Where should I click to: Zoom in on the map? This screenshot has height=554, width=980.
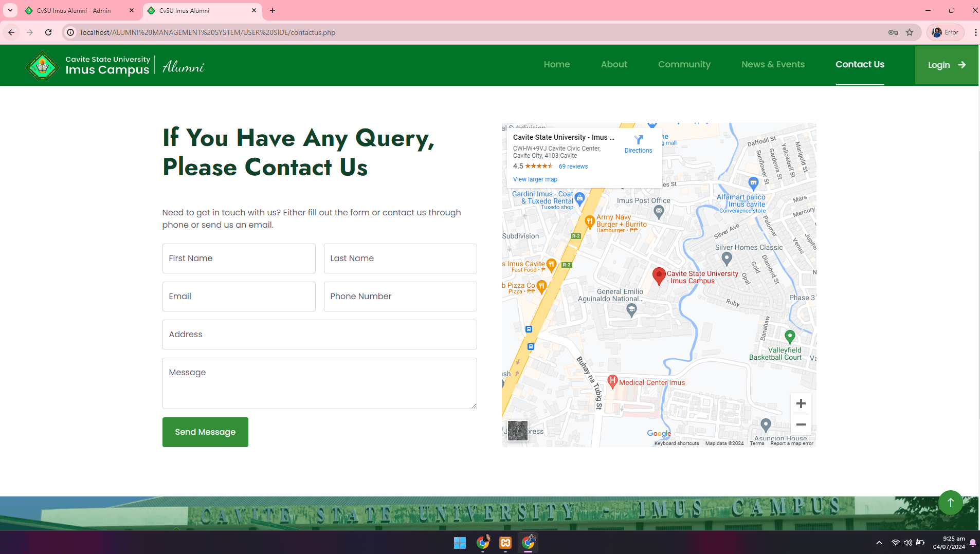point(801,404)
